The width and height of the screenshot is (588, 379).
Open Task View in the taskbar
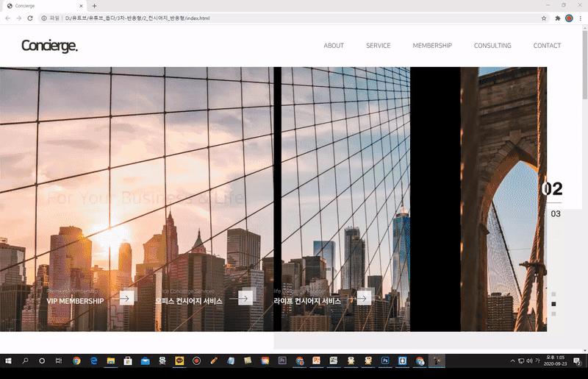59,361
